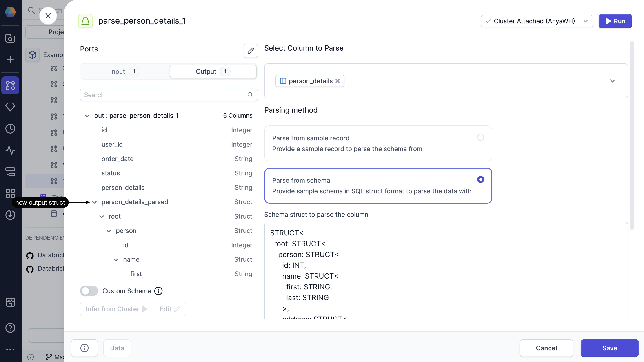644x362 pixels.
Task: Click the pencil edit icon beside Ports
Action: 251,51
